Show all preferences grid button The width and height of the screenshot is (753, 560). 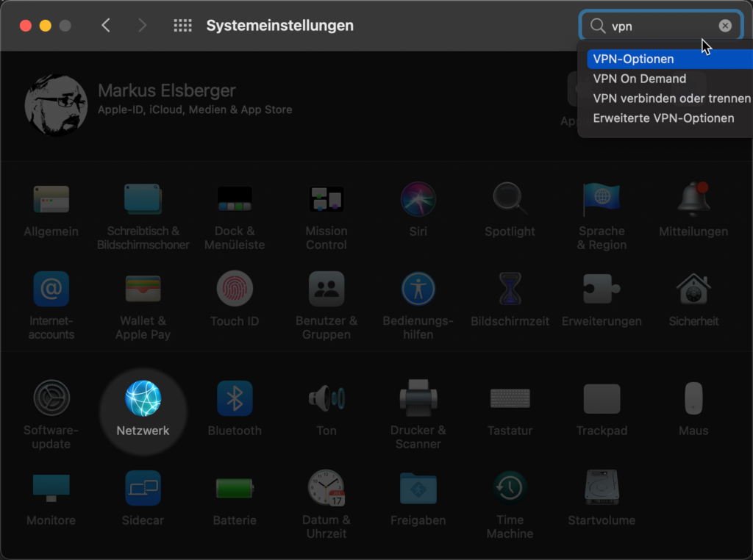[x=182, y=26]
